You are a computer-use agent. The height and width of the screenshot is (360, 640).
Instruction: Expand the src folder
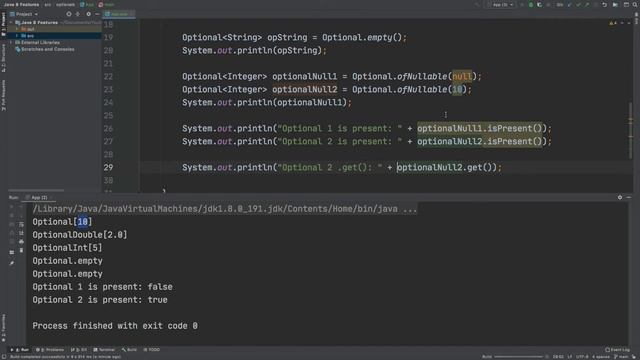click(x=17, y=36)
